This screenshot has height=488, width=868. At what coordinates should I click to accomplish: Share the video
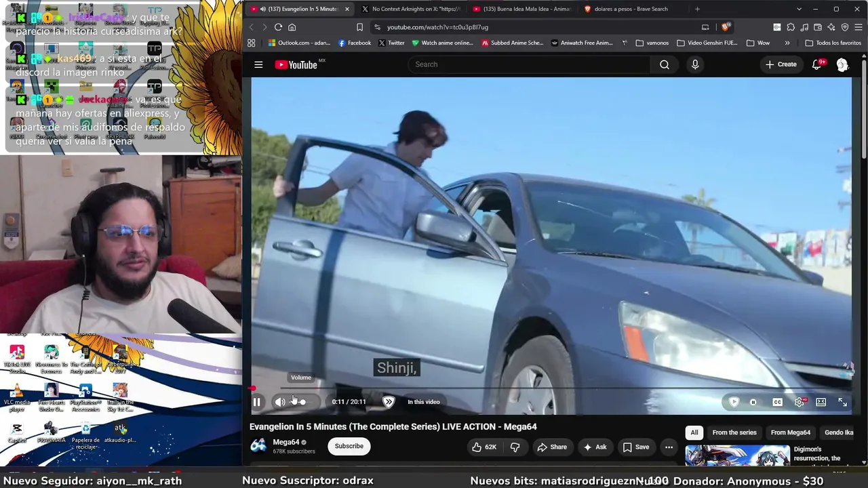pos(552,447)
